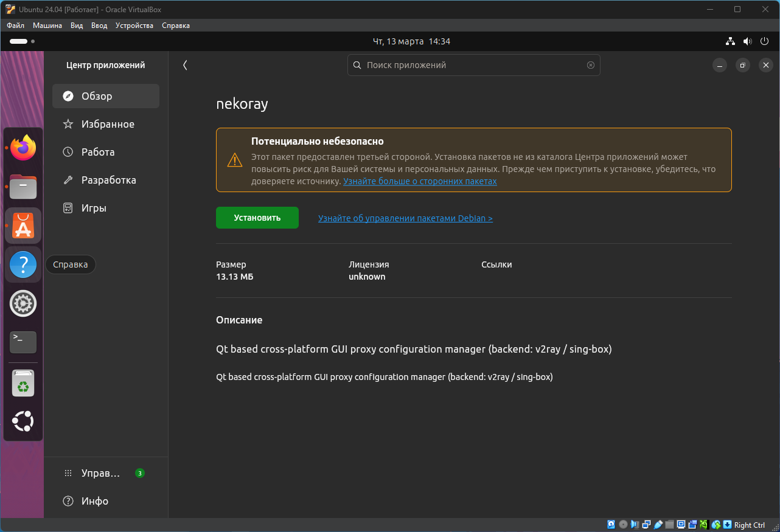Click the search field for applications
The image size is (780, 532).
[x=473, y=65]
